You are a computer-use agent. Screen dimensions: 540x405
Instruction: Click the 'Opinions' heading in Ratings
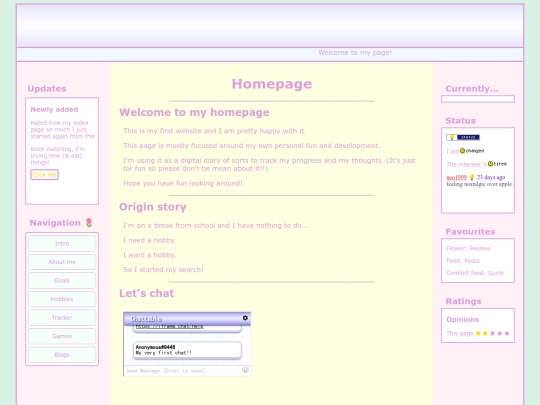tap(462, 320)
